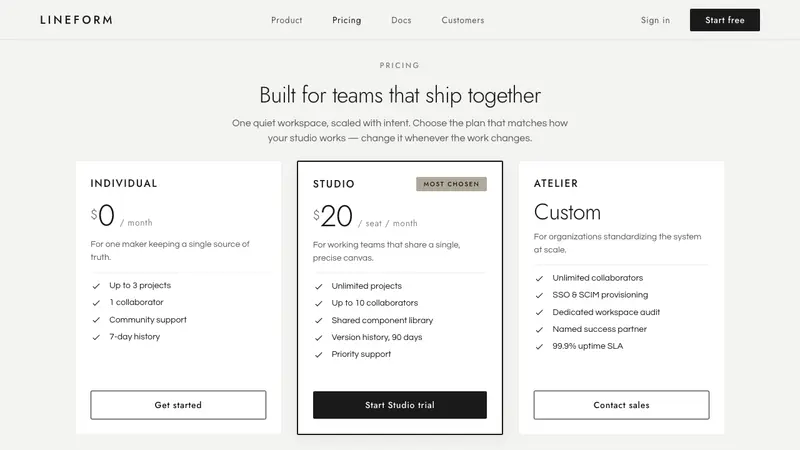Go to Docs in navigation

[401, 20]
